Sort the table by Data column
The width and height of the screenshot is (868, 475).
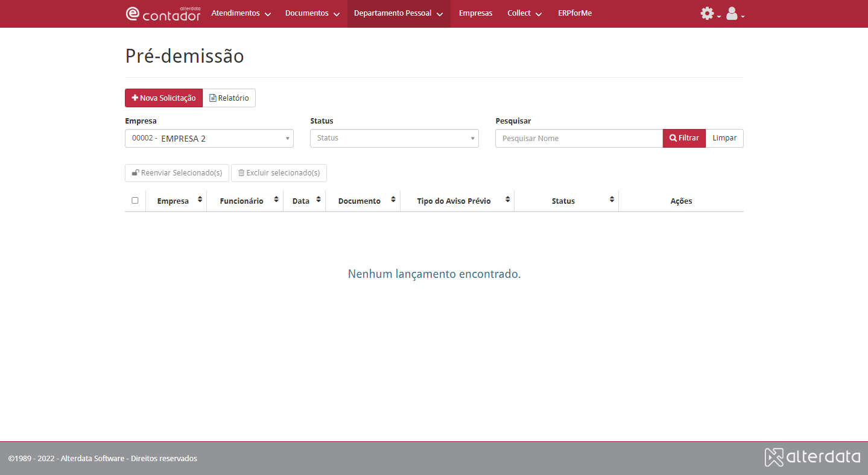pyautogui.click(x=318, y=200)
